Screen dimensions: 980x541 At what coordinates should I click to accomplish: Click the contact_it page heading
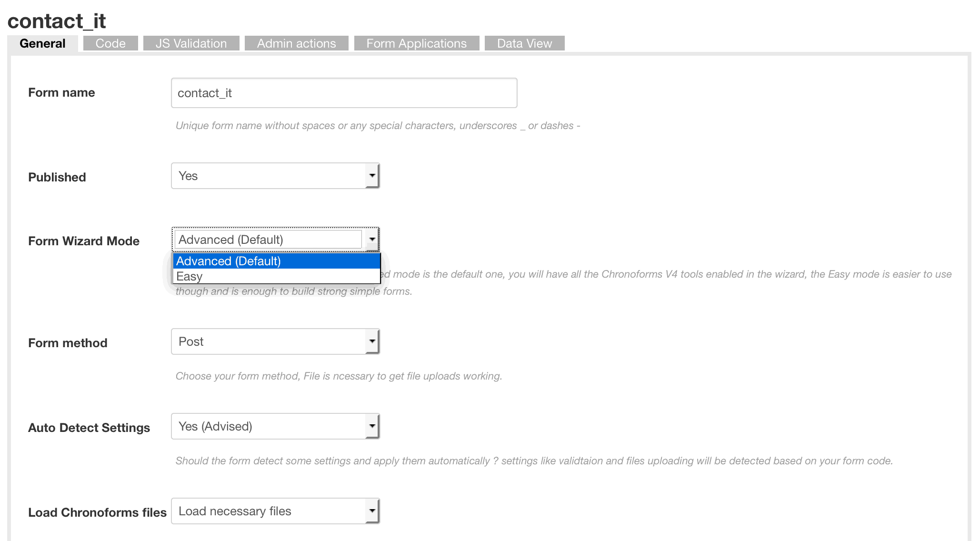[57, 21]
